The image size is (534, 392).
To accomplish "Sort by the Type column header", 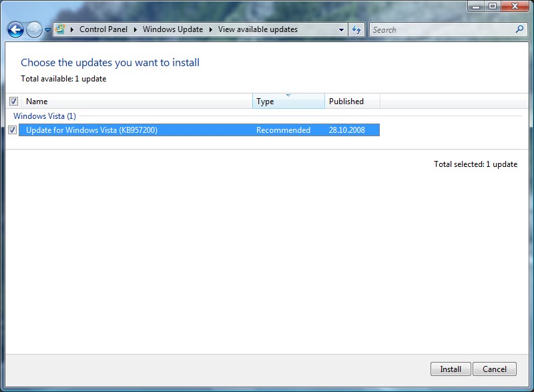I will [x=288, y=101].
